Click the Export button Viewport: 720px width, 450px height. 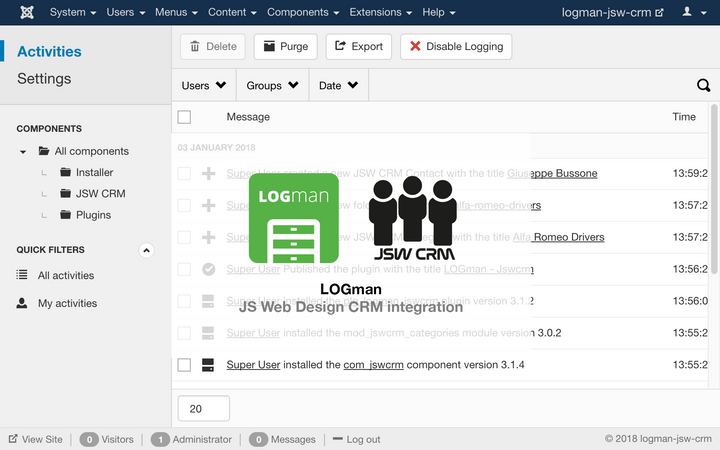359,46
